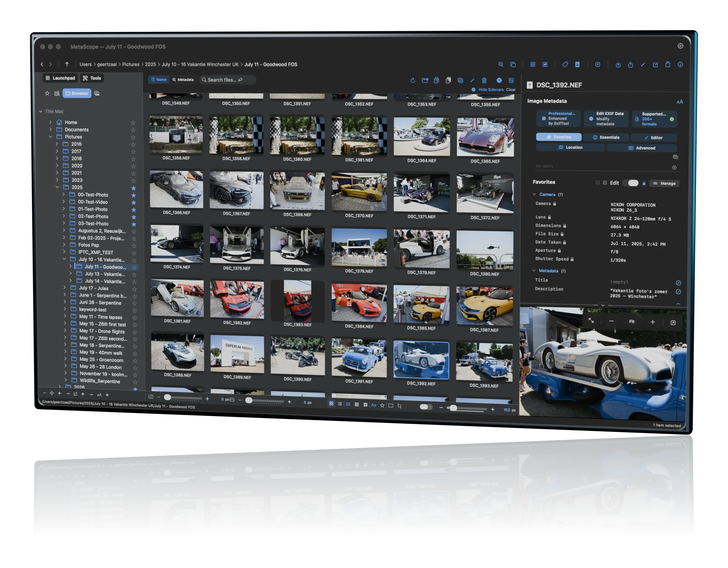Click the AA text size icon in Image Metadata
This screenshot has height=568, width=728.
point(680,102)
